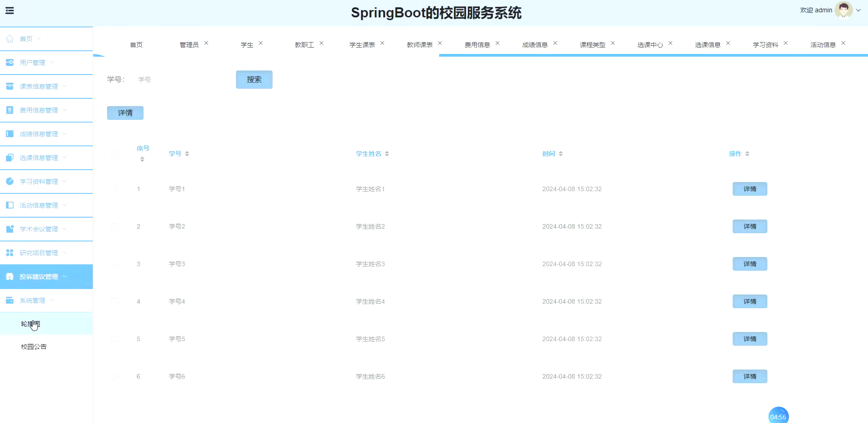Viewport: 868px width, 423px height.
Task: Open the 选课中心 tab
Action: (651, 44)
